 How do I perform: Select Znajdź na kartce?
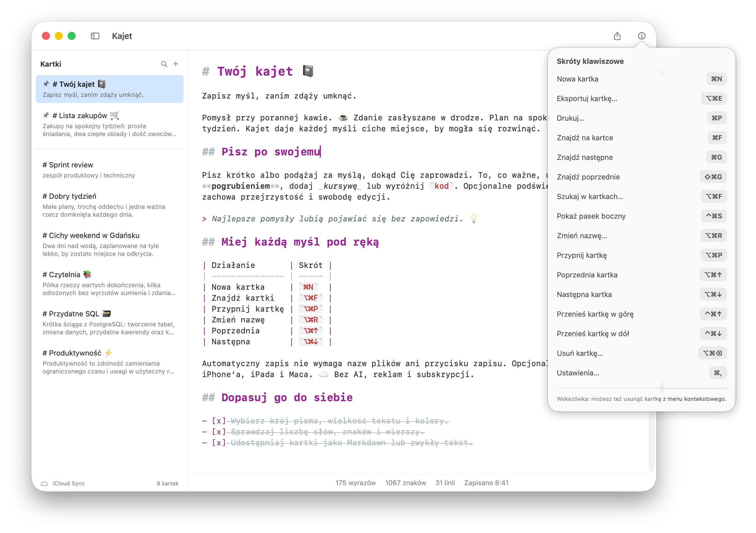641,138
